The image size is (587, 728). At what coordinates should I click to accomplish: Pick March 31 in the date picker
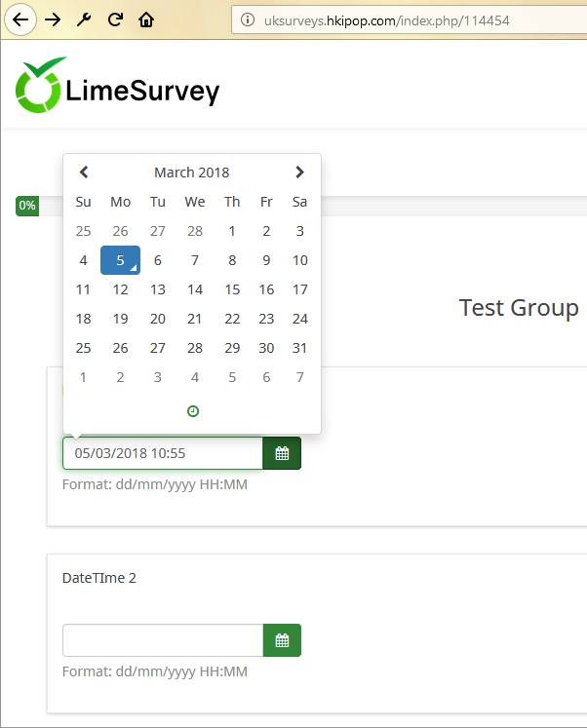(x=300, y=348)
